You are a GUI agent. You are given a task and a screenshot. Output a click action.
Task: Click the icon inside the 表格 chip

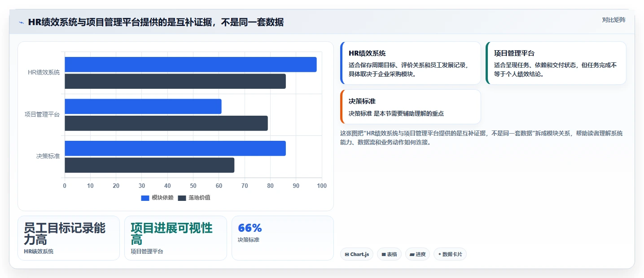coord(384,254)
